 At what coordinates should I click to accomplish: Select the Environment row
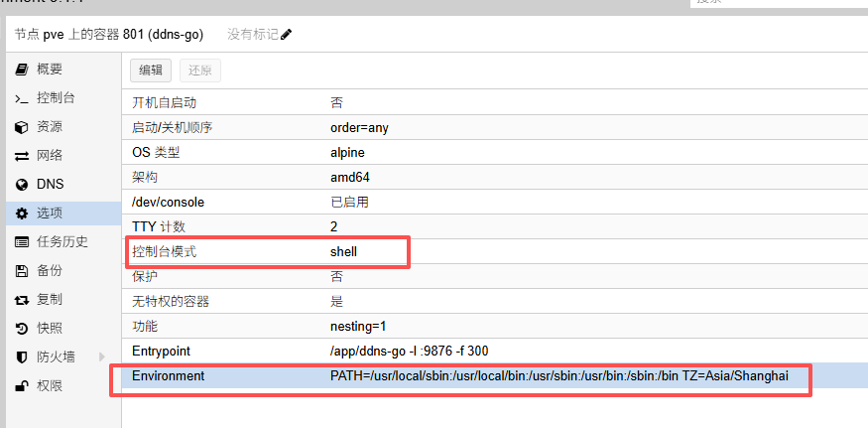[495, 376]
